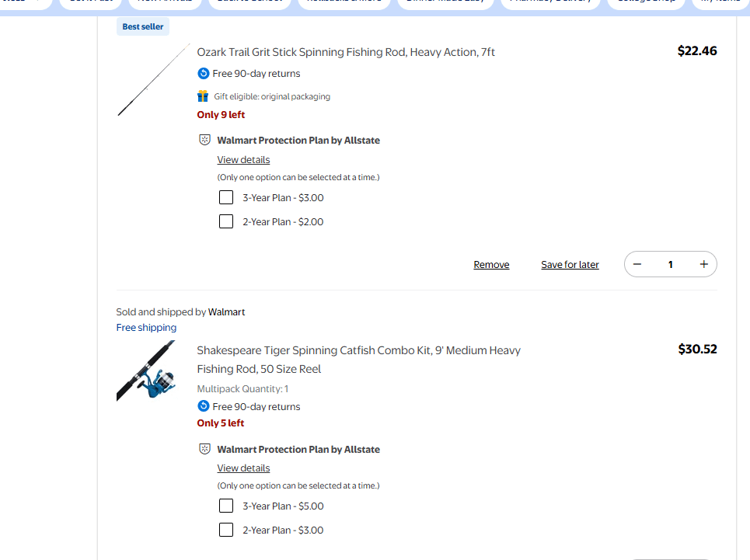The height and width of the screenshot is (560, 750).
Task: Save the Ozark Trail rod for later
Action: 570,265
